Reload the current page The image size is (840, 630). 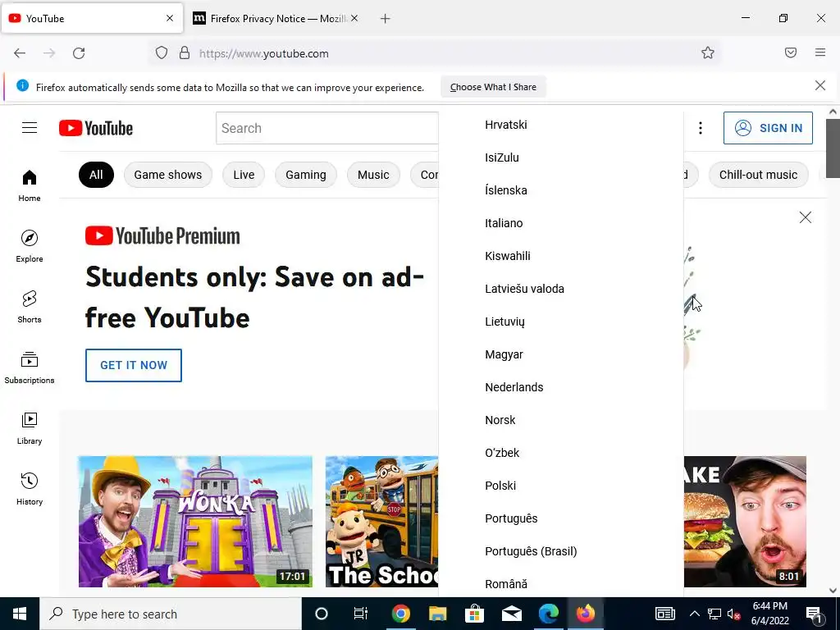79,53
